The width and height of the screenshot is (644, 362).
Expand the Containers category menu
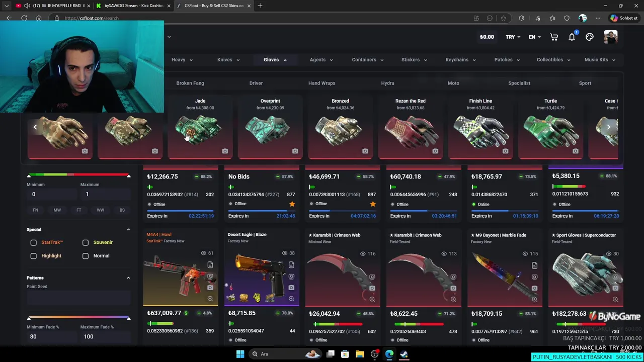click(368, 60)
